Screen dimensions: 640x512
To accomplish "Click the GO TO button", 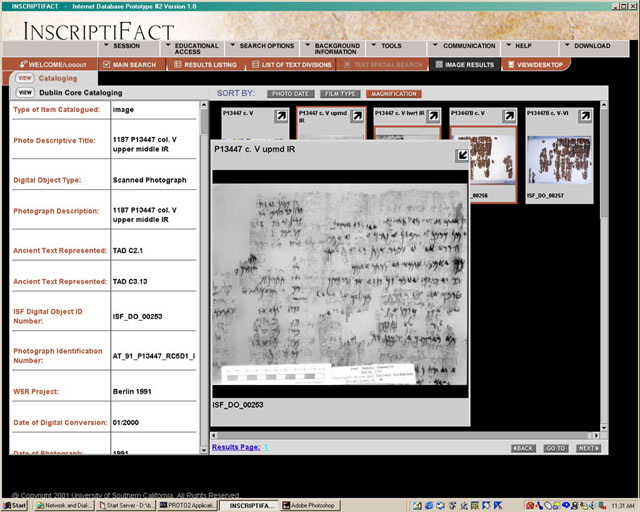I will click(556, 448).
